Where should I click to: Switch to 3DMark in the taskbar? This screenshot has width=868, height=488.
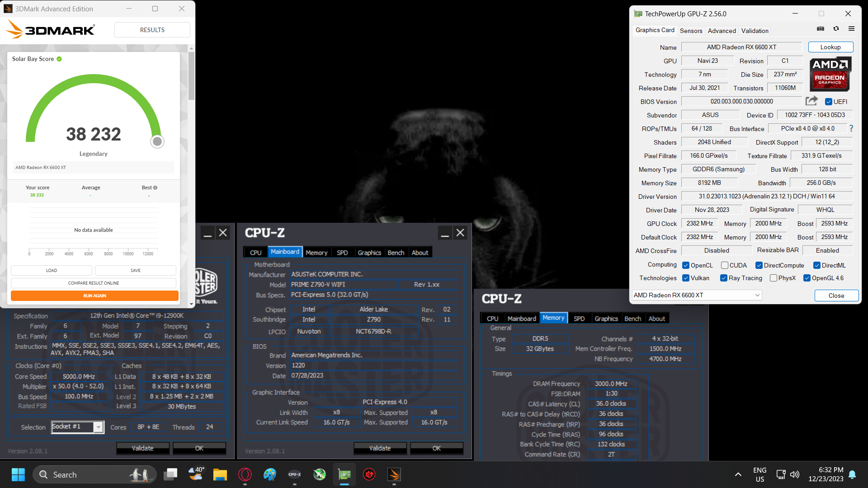click(394, 474)
